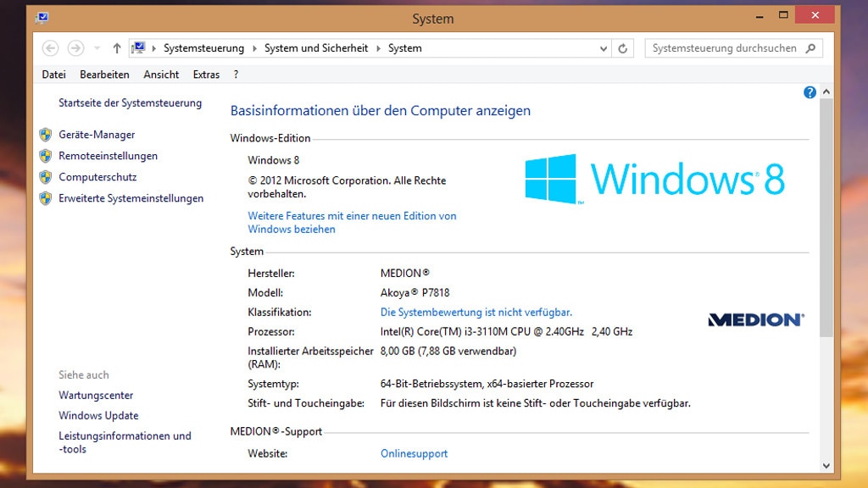Open recent locations dropdown arrow
868x488 pixels.
(97, 48)
